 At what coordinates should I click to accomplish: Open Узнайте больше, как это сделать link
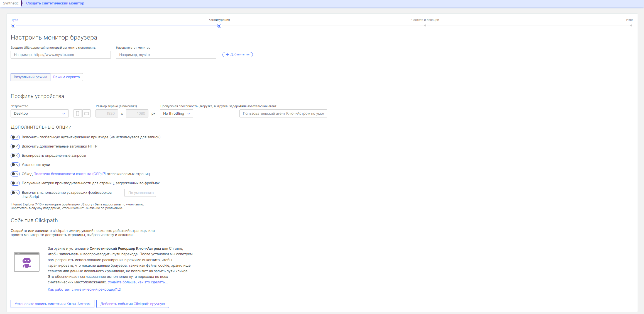pos(138,282)
